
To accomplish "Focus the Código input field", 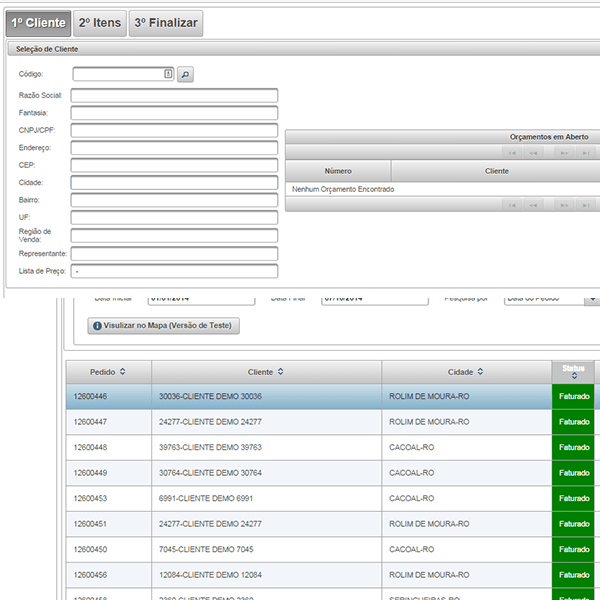I will [123, 74].
